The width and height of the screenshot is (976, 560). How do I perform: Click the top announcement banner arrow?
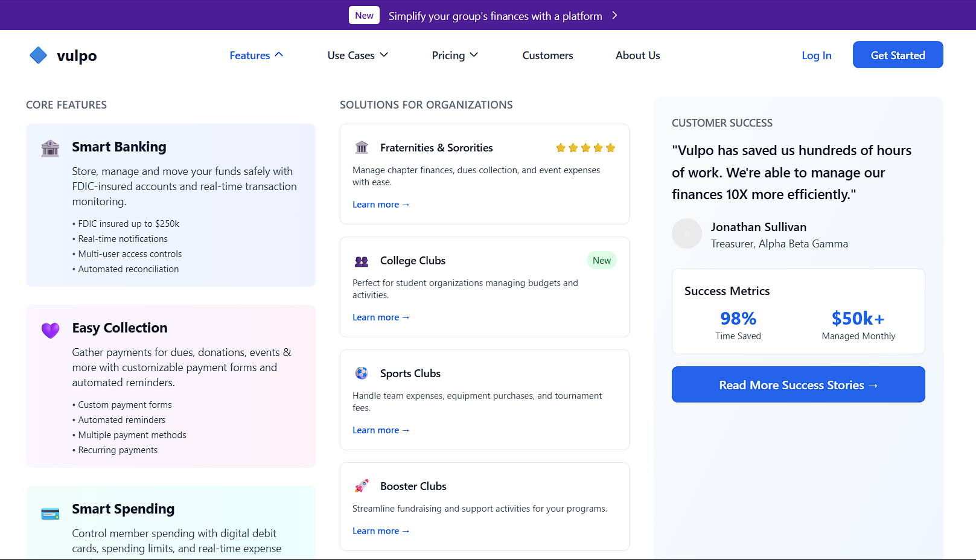(x=614, y=16)
